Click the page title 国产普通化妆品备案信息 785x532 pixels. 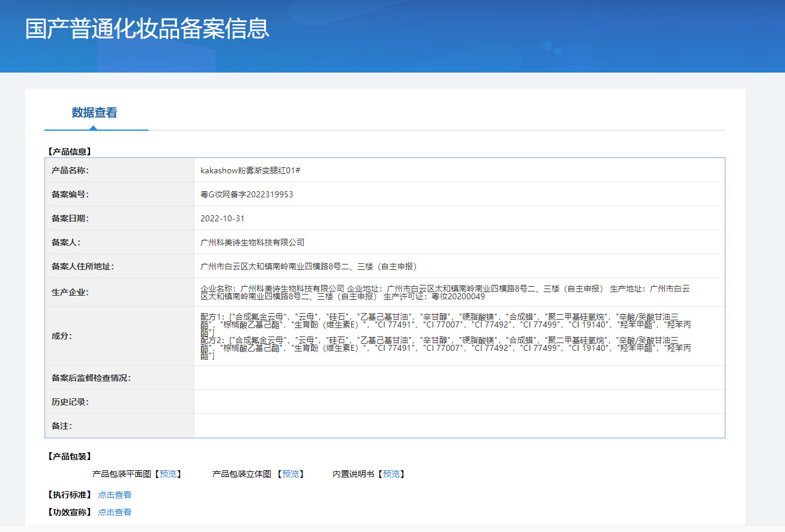(148, 29)
